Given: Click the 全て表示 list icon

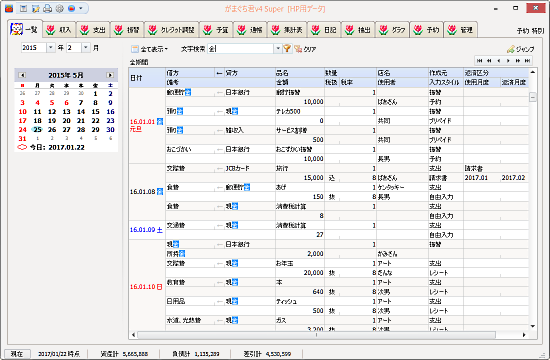Looking at the screenshot, I should [x=135, y=49].
